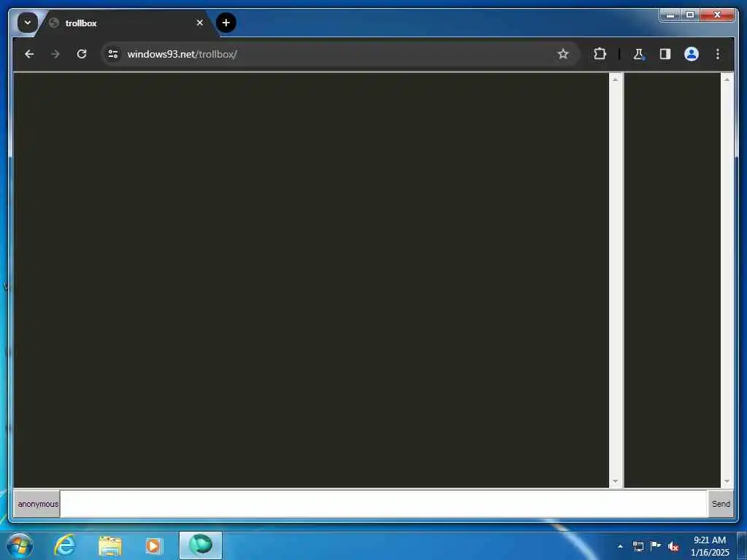
Task: View site information icon in address bar
Action: 113,54
